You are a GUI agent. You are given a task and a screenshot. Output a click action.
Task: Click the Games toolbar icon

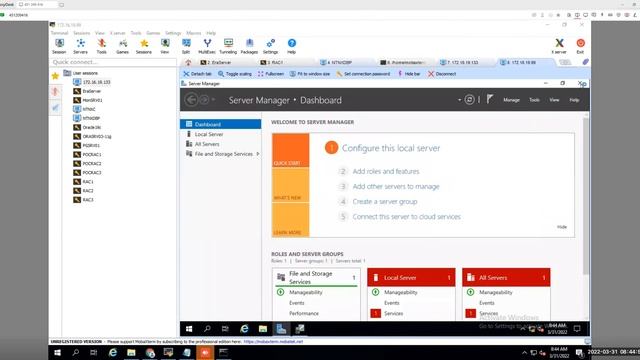pos(122,46)
